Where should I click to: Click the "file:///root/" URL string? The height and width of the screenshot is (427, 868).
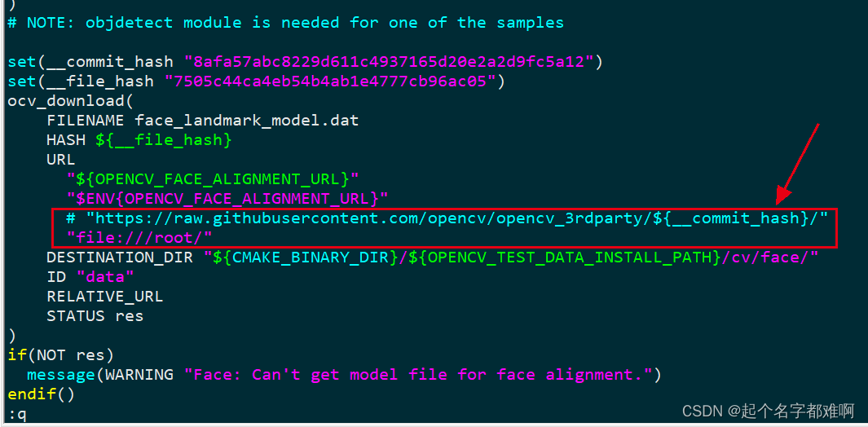click(x=139, y=237)
